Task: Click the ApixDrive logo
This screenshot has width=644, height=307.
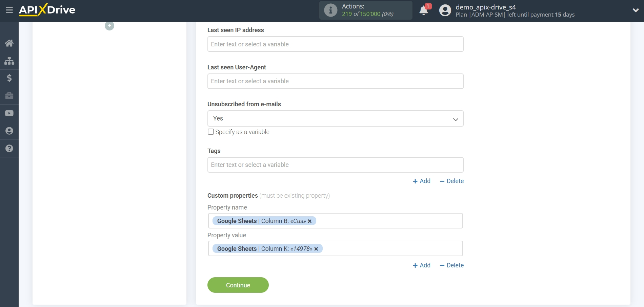Action: (x=47, y=10)
